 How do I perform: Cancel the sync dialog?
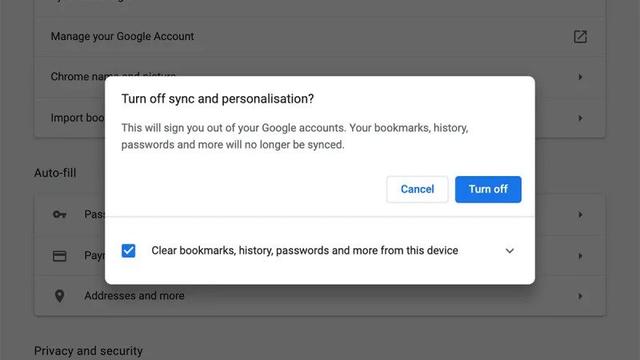coord(417,189)
